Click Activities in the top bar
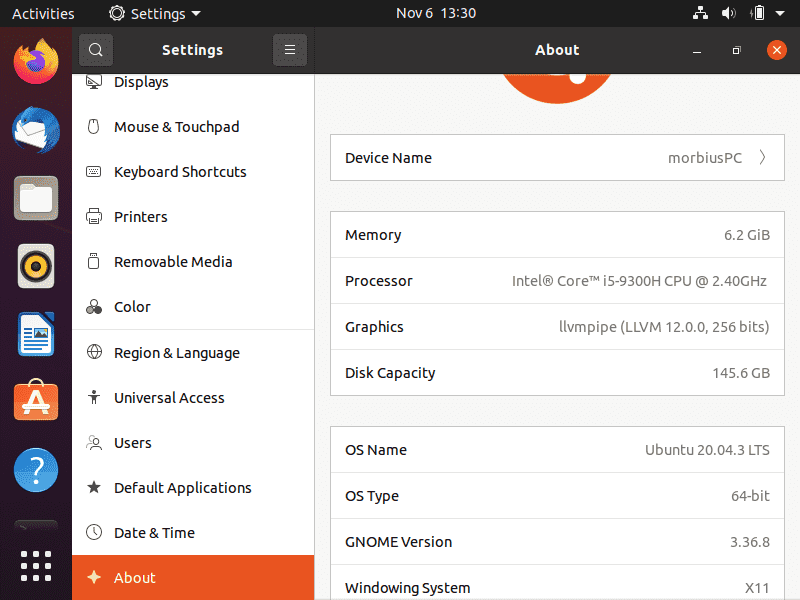 click(43, 13)
